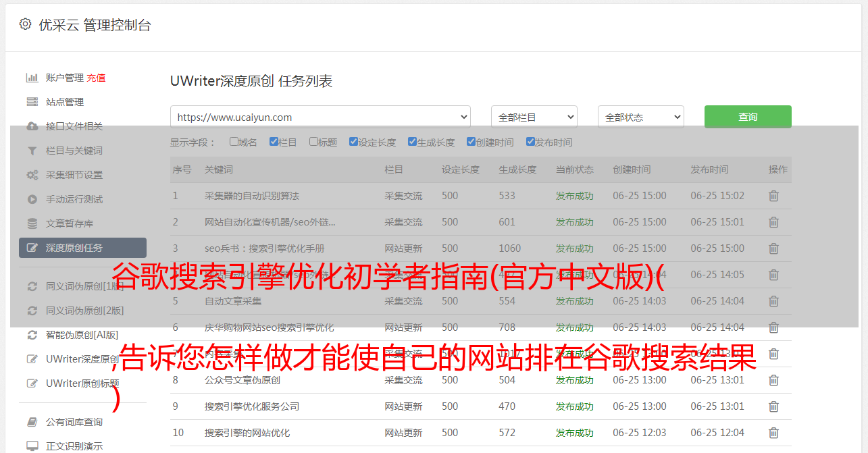
Task: Click the gear icon beside 优采云 管理控制台
Action: 25,24
